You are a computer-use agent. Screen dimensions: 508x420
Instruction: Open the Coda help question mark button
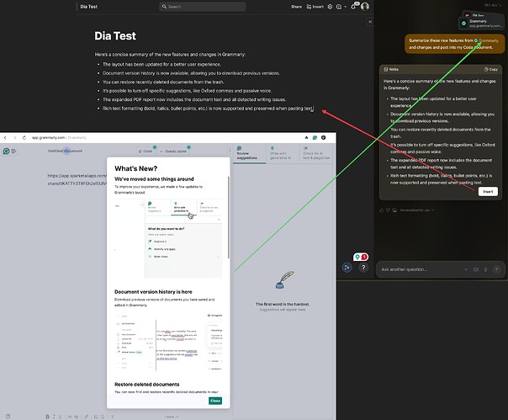[363, 268]
